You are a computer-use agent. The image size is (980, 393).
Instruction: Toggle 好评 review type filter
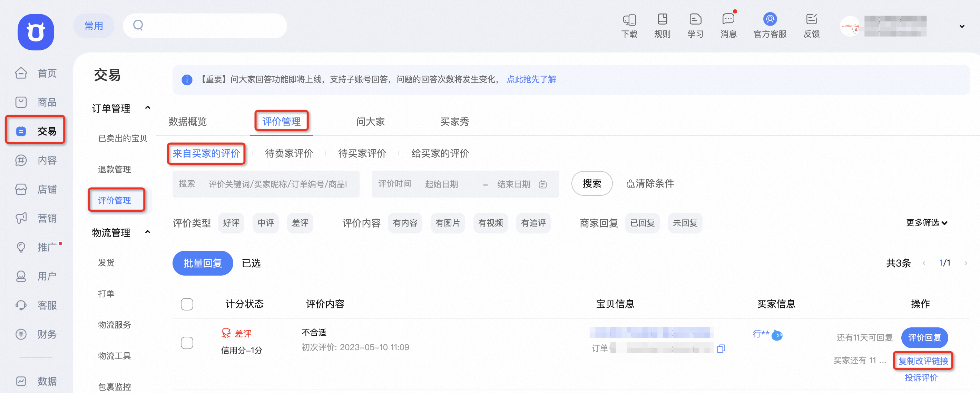point(231,223)
